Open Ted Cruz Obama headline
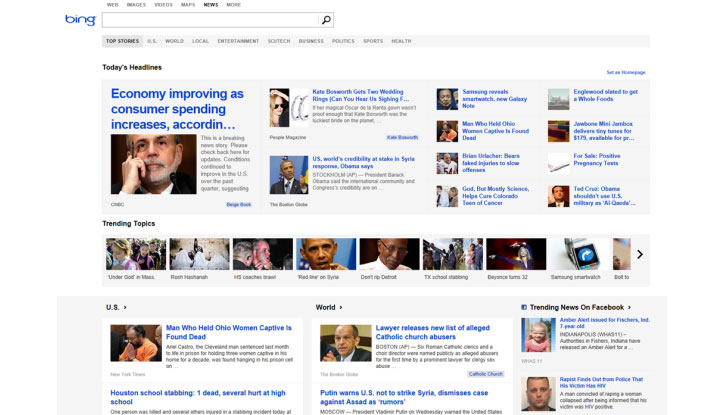Screen dimensions: 724x415 point(604,196)
